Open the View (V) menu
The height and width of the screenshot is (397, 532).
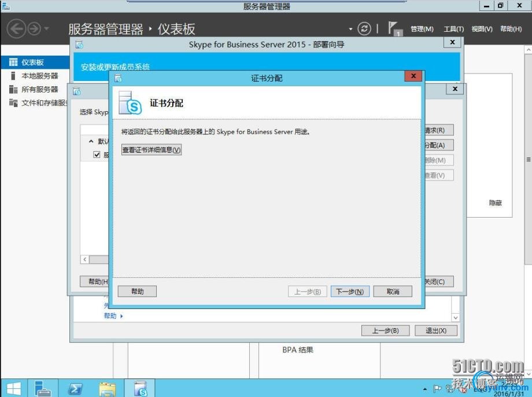point(482,29)
